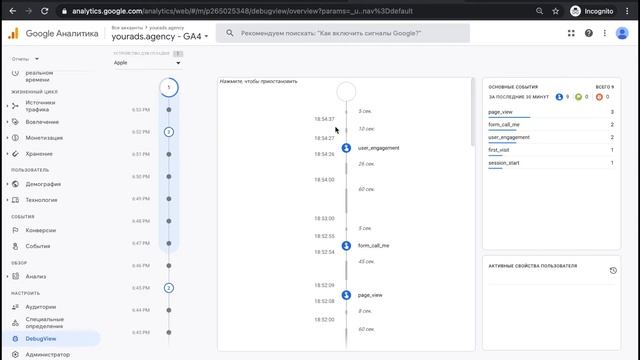Viewport: 640px width, 360px height.
Task: Open Демография in the sidebar
Action: click(43, 184)
